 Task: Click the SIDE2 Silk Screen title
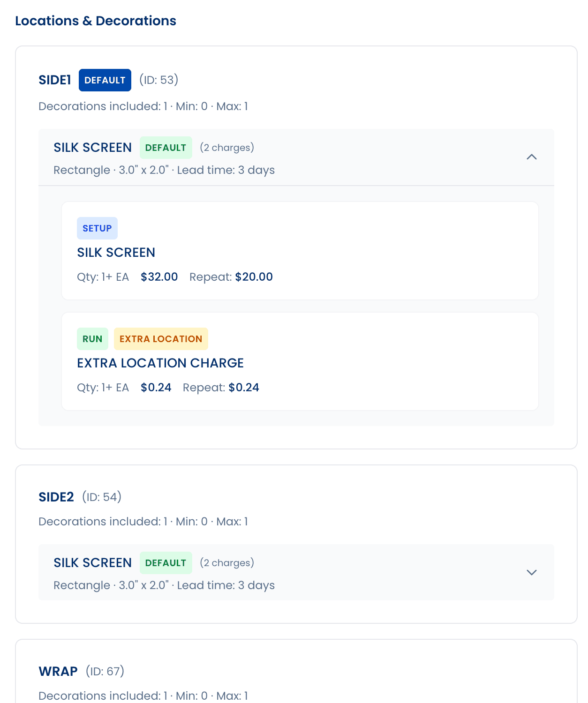coord(92,563)
